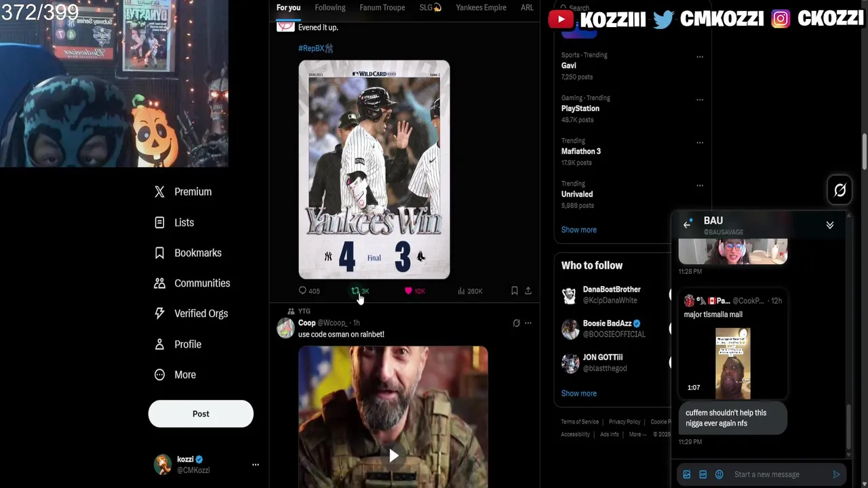Open Communities from the sidebar

point(192,283)
